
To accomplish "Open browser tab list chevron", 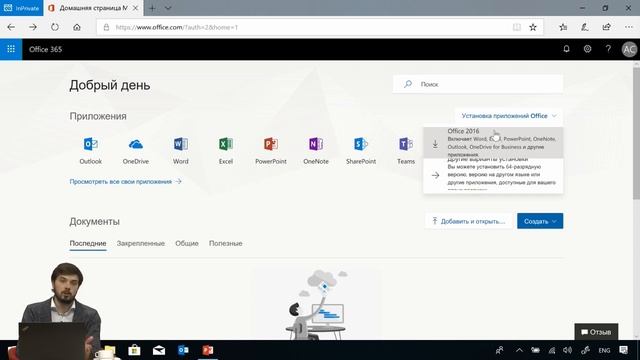I will (168, 8).
